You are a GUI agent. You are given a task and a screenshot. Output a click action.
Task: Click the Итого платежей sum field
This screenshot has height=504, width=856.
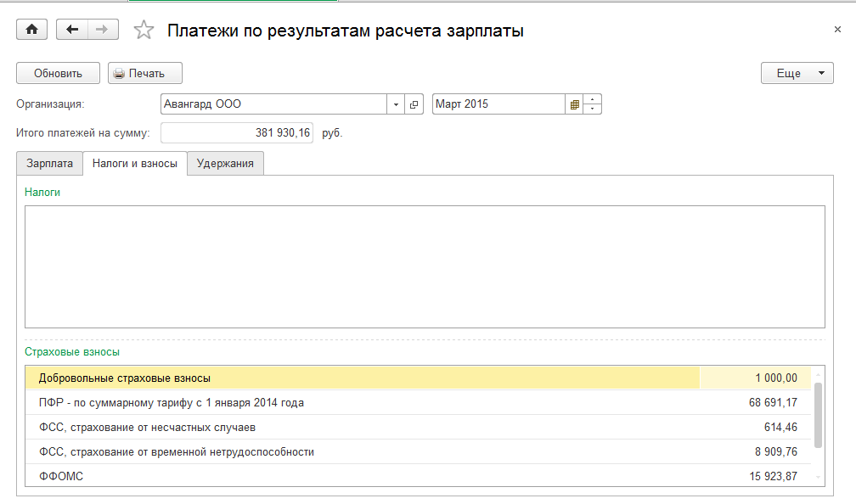point(236,132)
